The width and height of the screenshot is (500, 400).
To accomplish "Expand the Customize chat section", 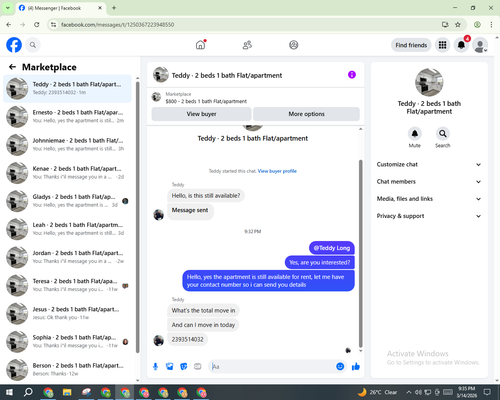I will 429,164.
